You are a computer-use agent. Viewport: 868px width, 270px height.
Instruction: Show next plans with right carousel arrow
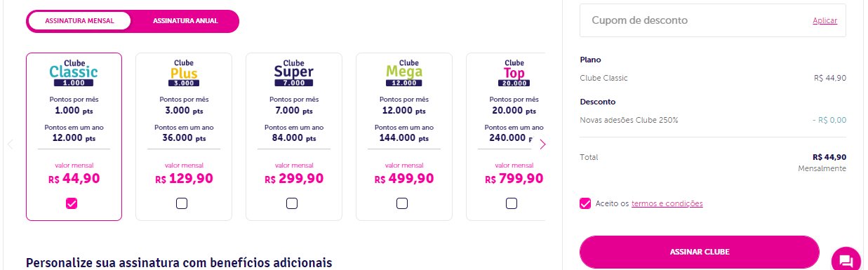tap(542, 144)
